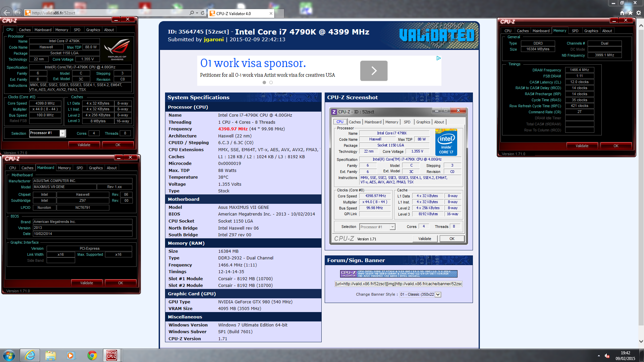Click the forum signature banner thumbnail
Viewport: 644px width, 362px height.
(399, 274)
